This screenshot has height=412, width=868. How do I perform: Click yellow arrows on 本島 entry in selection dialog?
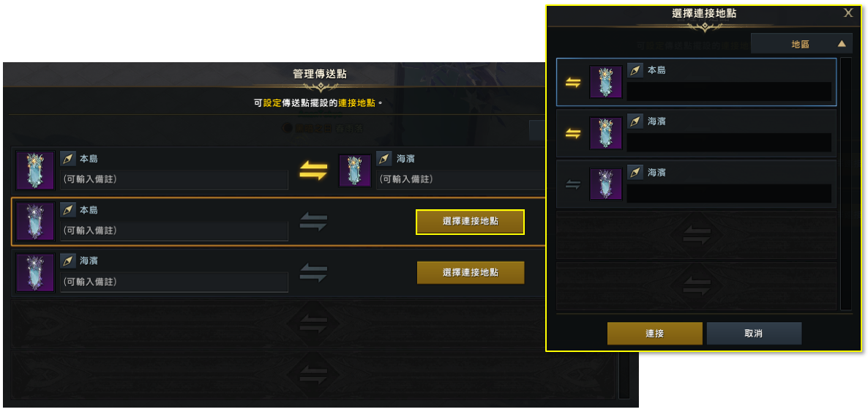point(573,83)
